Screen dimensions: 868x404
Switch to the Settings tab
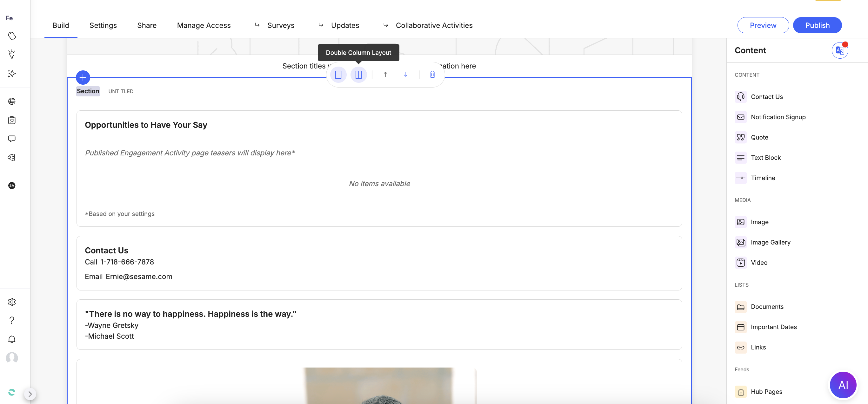click(103, 25)
